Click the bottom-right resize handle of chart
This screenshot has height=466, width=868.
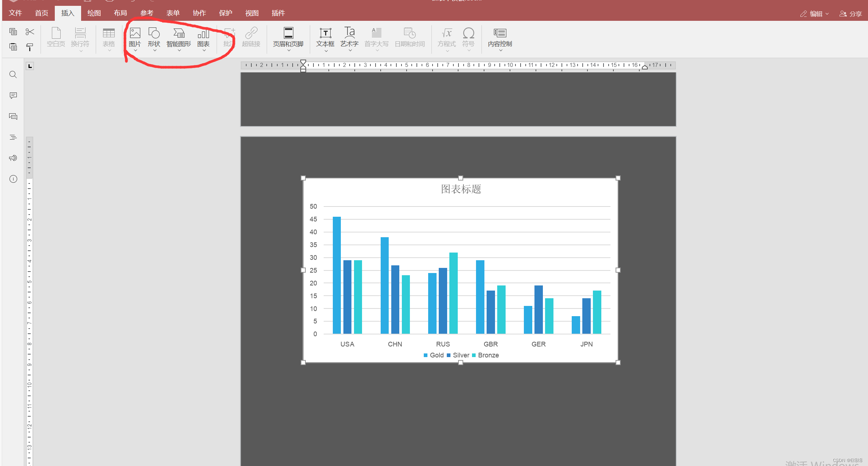(x=618, y=363)
